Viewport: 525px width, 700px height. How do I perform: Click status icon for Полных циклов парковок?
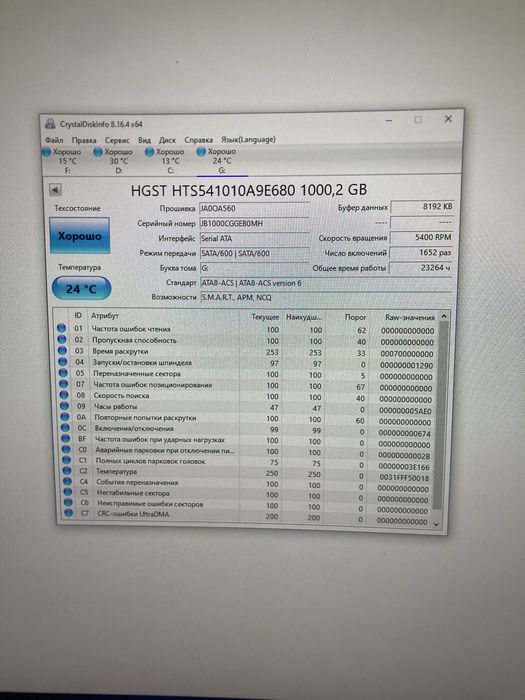67,460
